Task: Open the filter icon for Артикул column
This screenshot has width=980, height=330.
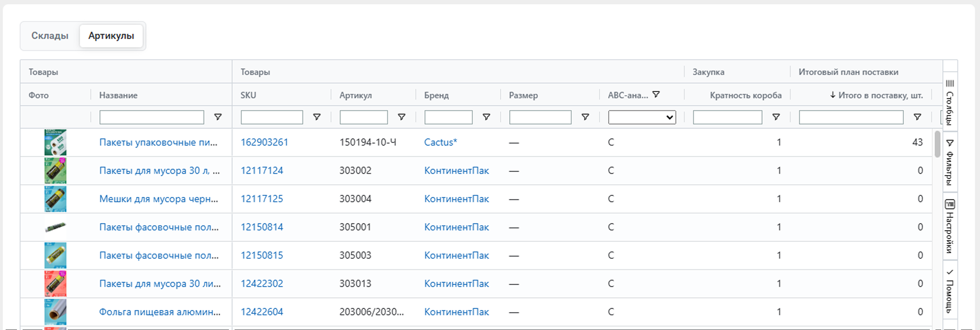Action: (x=401, y=117)
